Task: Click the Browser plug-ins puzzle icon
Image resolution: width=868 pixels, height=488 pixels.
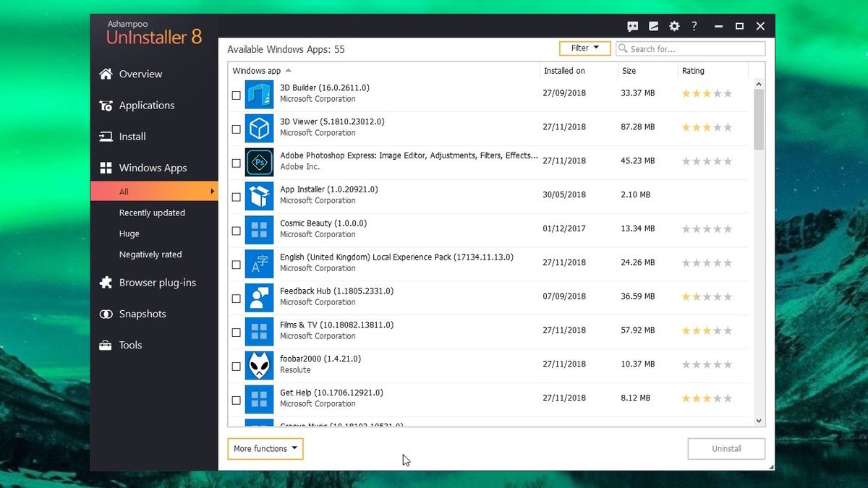Action: coord(106,283)
